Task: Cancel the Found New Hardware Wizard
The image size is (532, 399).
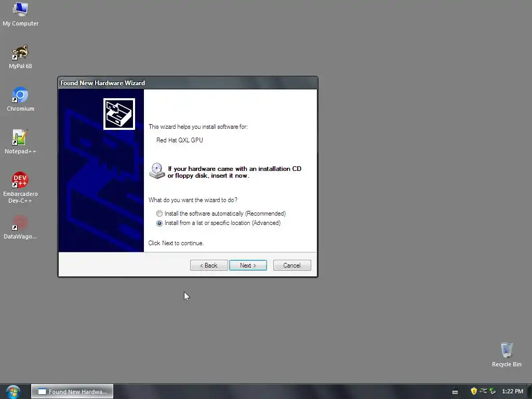Action: pos(292,265)
